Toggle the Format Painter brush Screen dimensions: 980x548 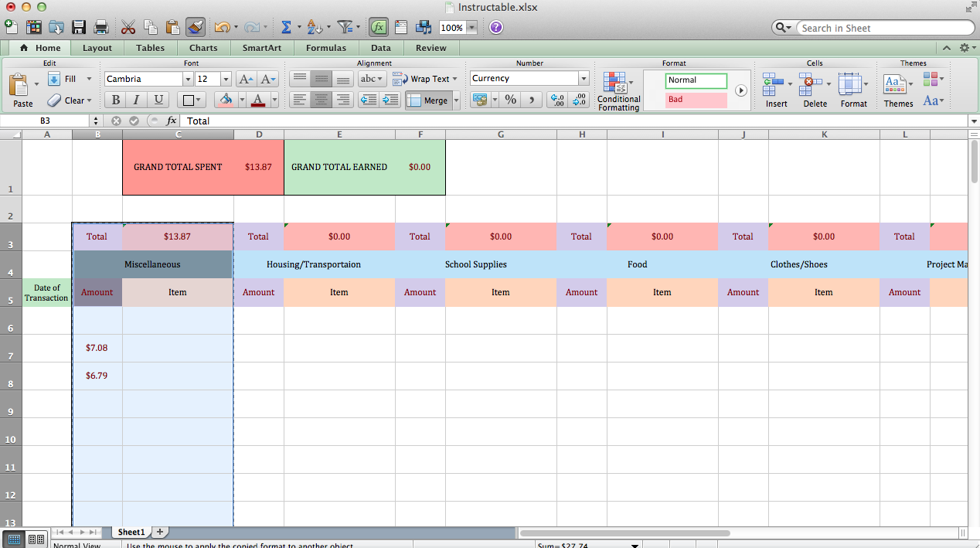[196, 27]
